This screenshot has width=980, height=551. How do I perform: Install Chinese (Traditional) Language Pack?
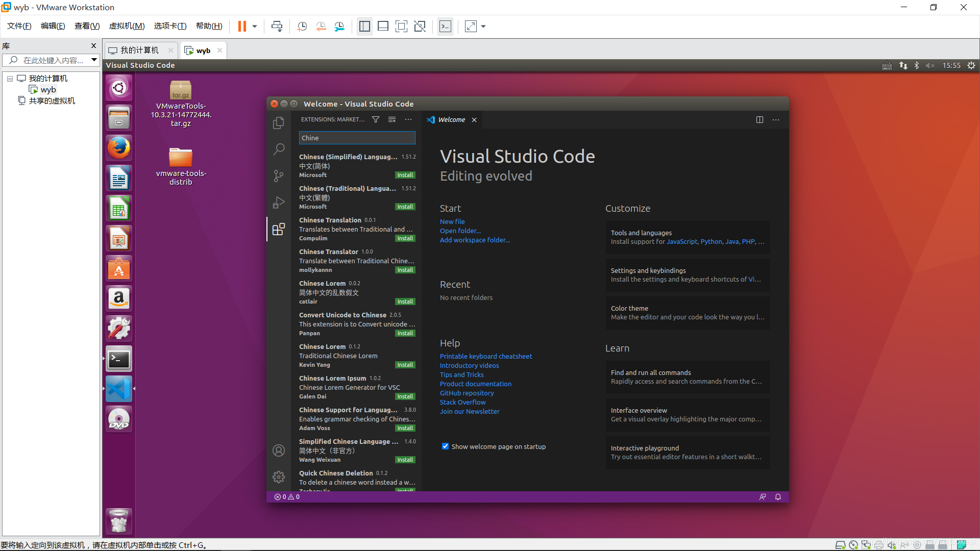pos(405,207)
